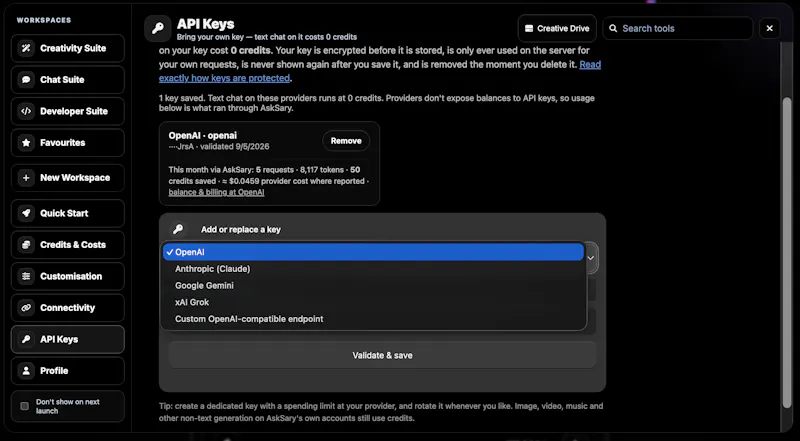800x441 pixels.
Task: Open the Chat Suite workspace
Action: [68, 80]
